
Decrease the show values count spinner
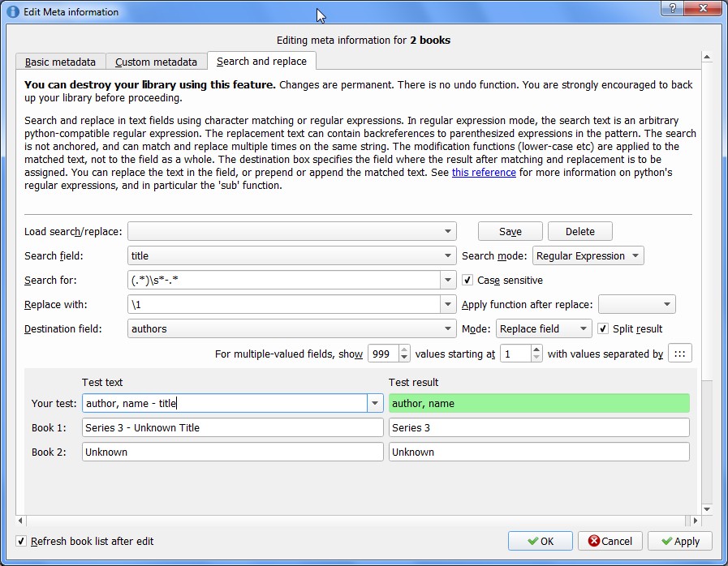(404, 358)
